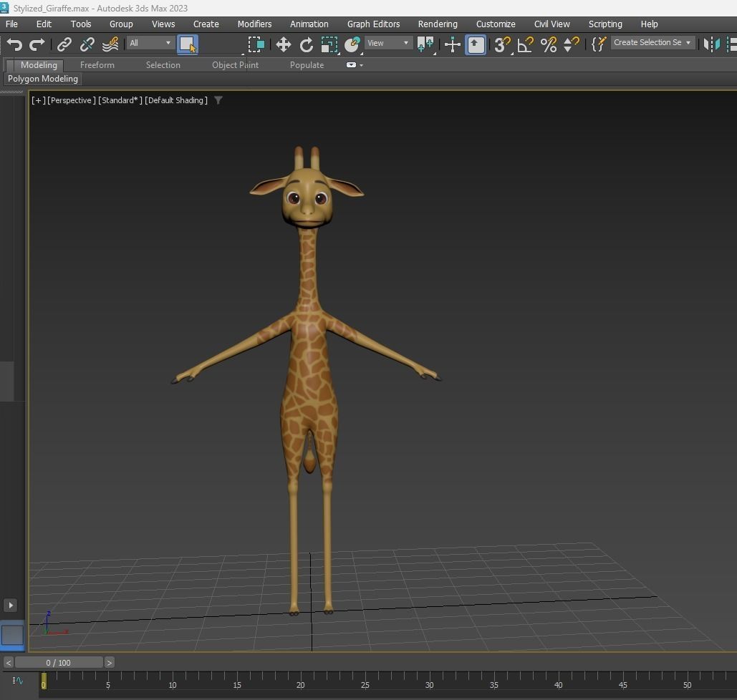Switch to the Freeform ribbon tab
737x700 pixels.
(97, 65)
